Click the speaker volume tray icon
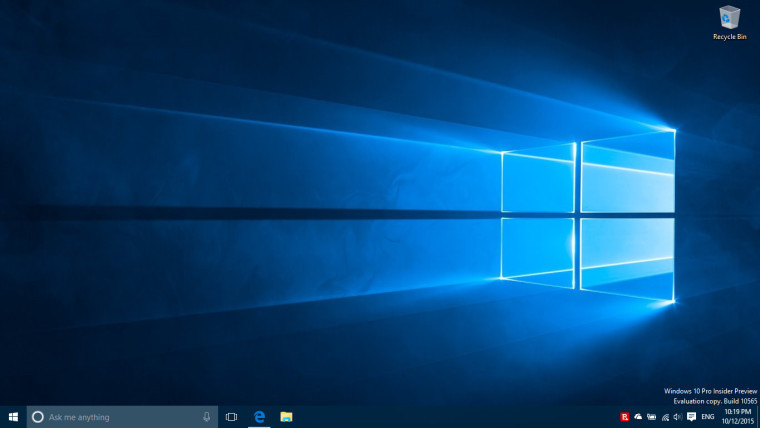The image size is (760, 428). pos(678,417)
